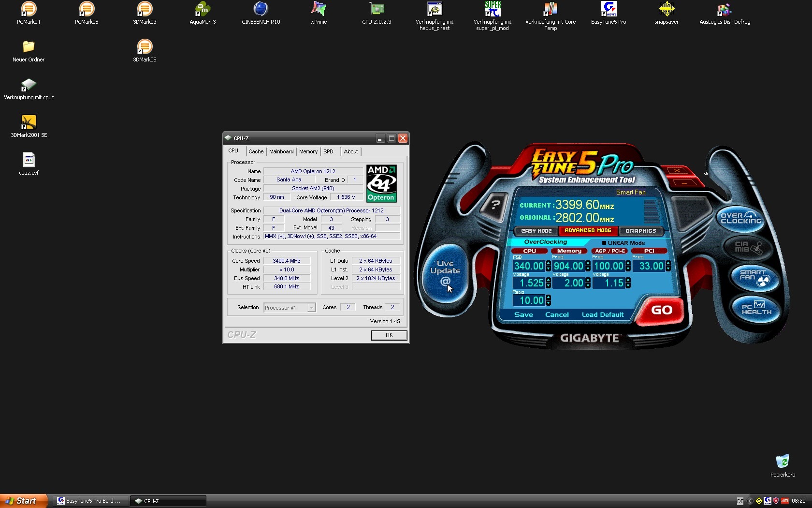
Task: Click the EasyTune5 Pro taskbar button
Action: (x=92, y=501)
